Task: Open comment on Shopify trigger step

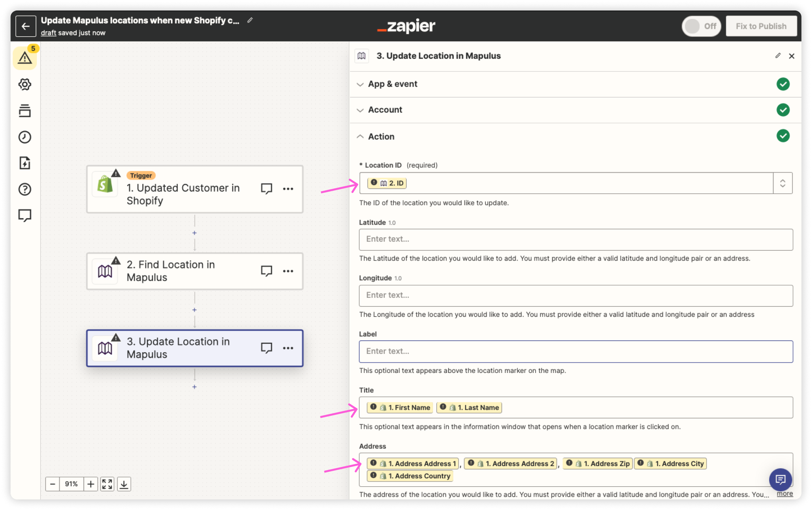Action: (266, 189)
